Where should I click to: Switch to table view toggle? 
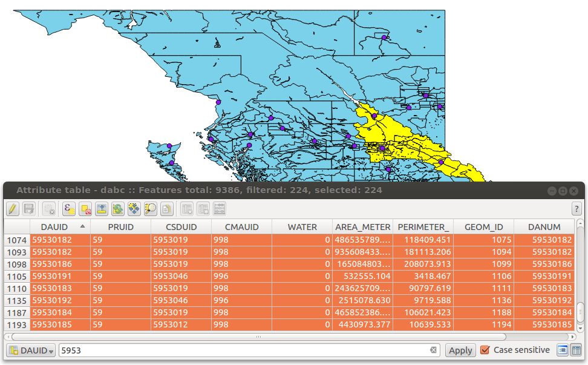pyautogui.click(x=577, y=350)
